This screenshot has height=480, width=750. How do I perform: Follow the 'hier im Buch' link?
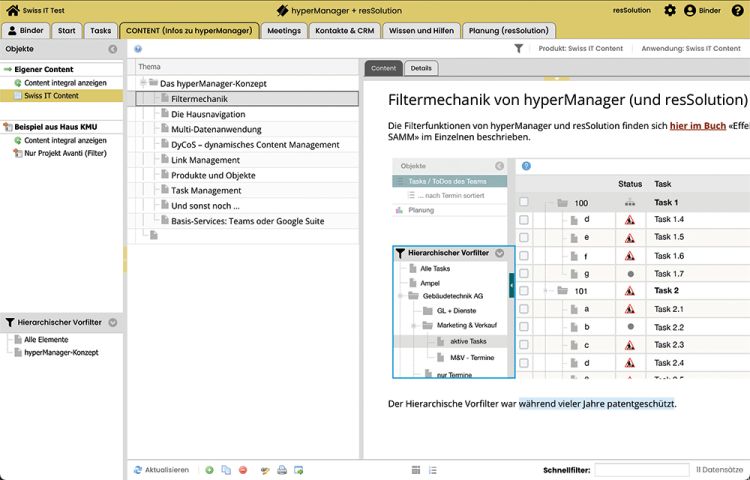698,126
